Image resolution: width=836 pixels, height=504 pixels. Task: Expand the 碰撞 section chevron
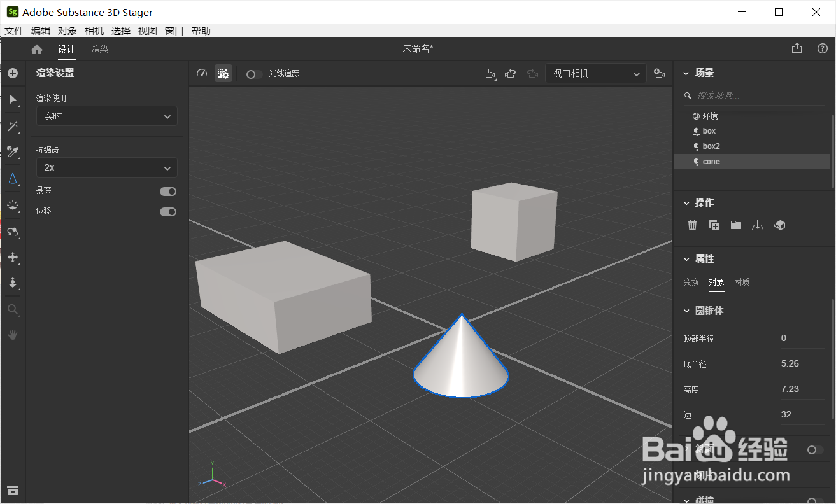pos(686,501)
